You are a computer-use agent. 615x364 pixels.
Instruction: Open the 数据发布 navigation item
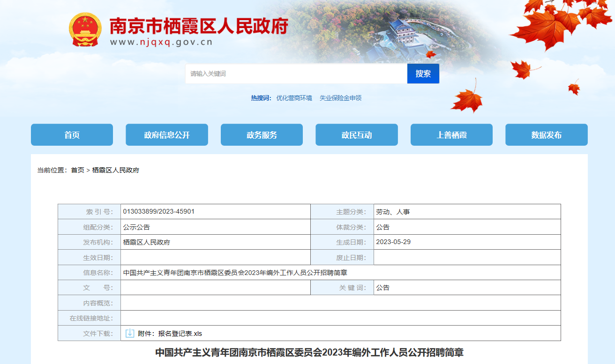pyautogui.click(x=546, y=135)
